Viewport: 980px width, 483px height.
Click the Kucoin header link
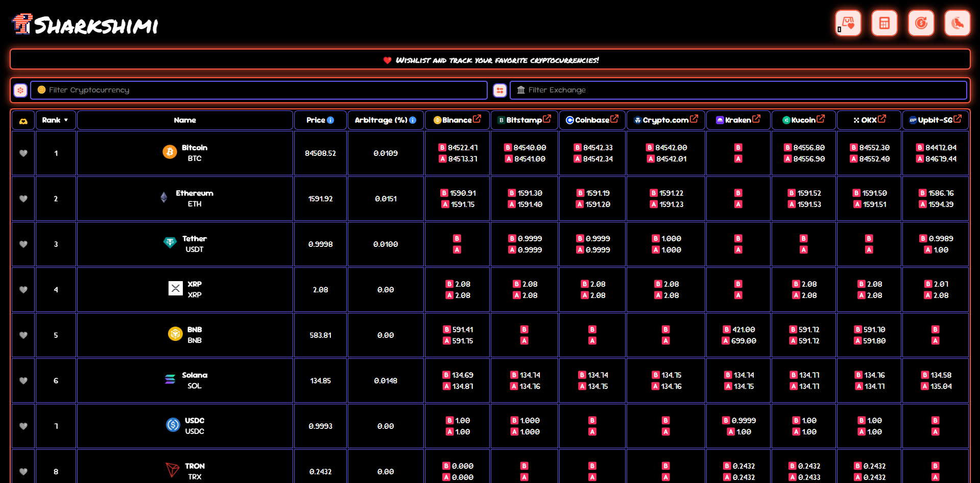[803, 120]
